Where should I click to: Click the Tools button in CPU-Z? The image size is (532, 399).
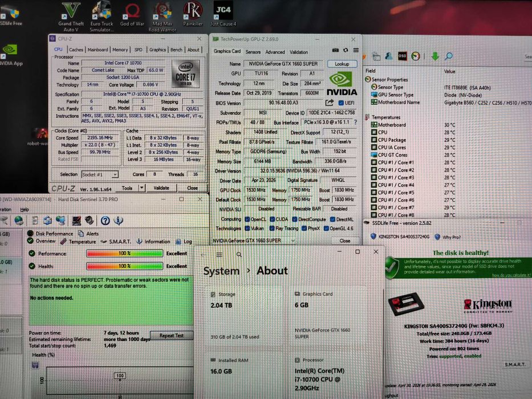pos(127,188)
